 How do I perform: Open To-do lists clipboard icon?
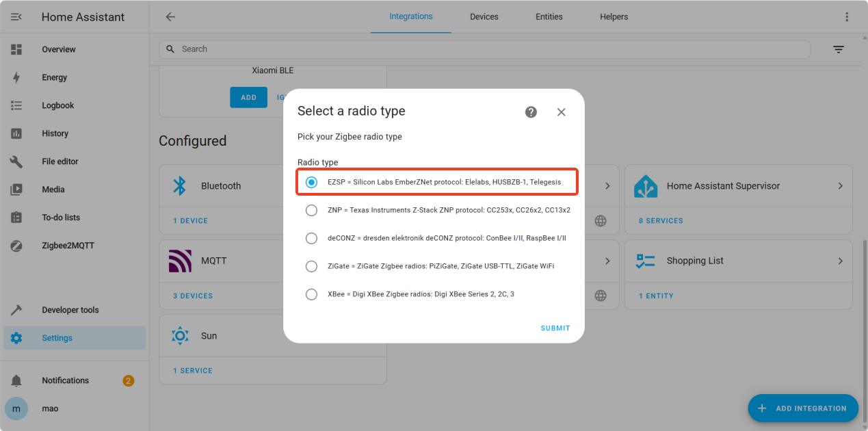coord(16,218)
